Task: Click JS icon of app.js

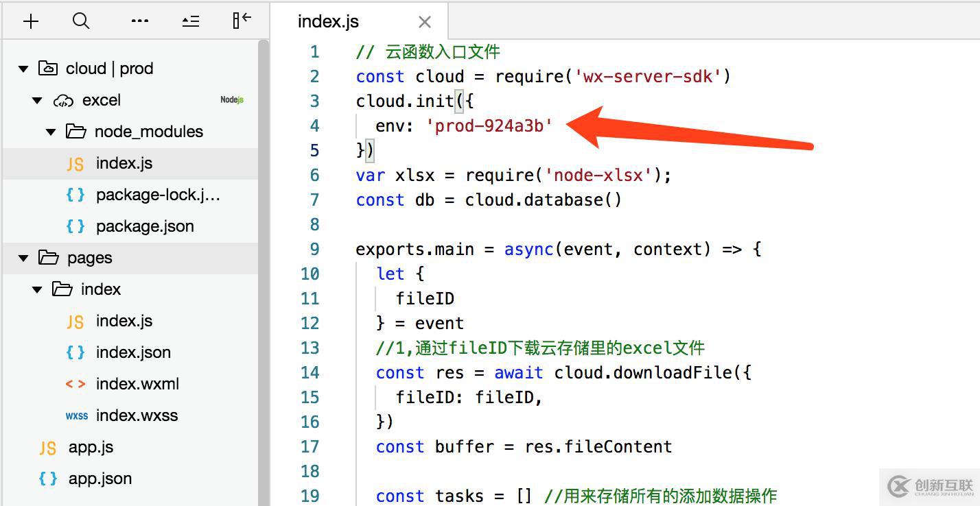Action: (47, 448)
